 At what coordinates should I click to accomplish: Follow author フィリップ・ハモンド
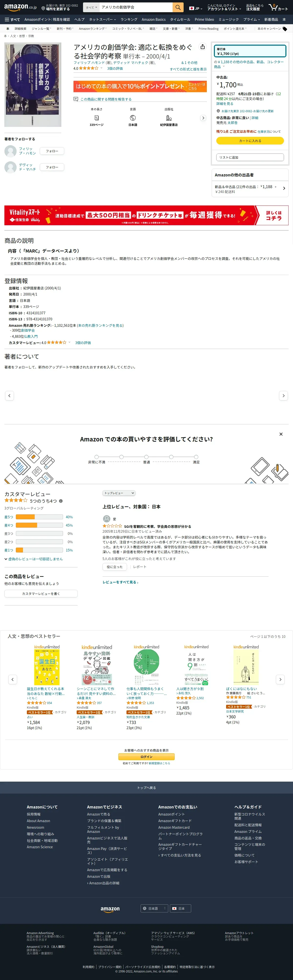tap(52, 151)
